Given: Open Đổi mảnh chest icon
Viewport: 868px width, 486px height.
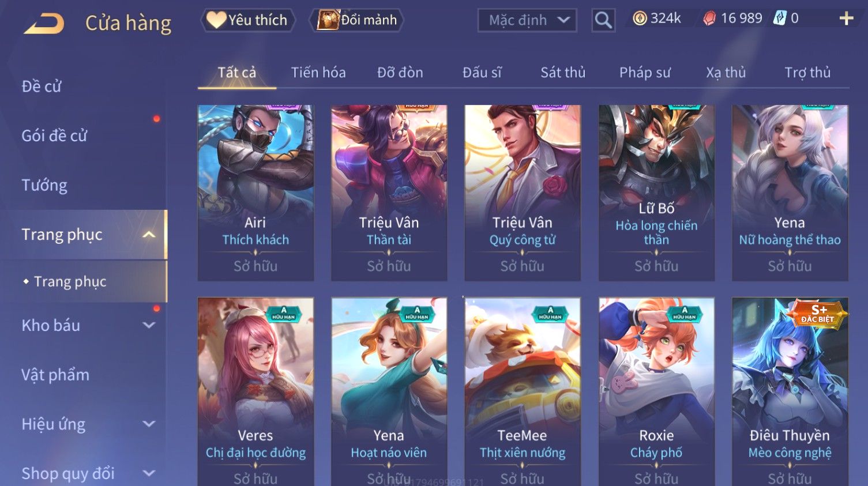Looking at the screenshot, I should 328,20.
